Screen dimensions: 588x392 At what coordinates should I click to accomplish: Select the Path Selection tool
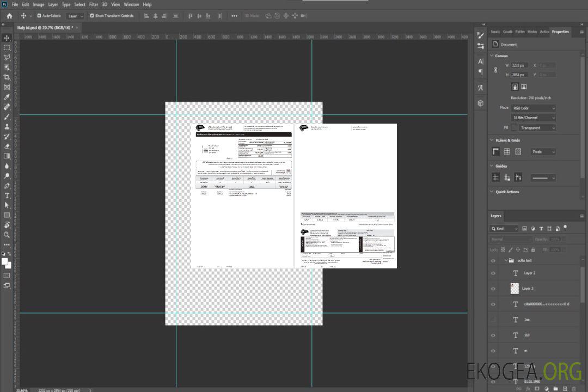click(x=7, y=205)
